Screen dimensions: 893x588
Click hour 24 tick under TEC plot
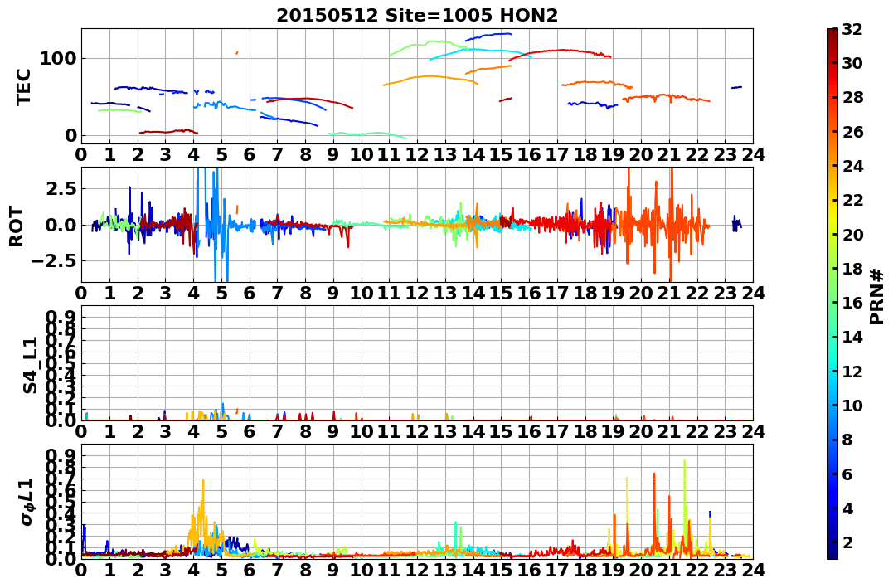753,154
